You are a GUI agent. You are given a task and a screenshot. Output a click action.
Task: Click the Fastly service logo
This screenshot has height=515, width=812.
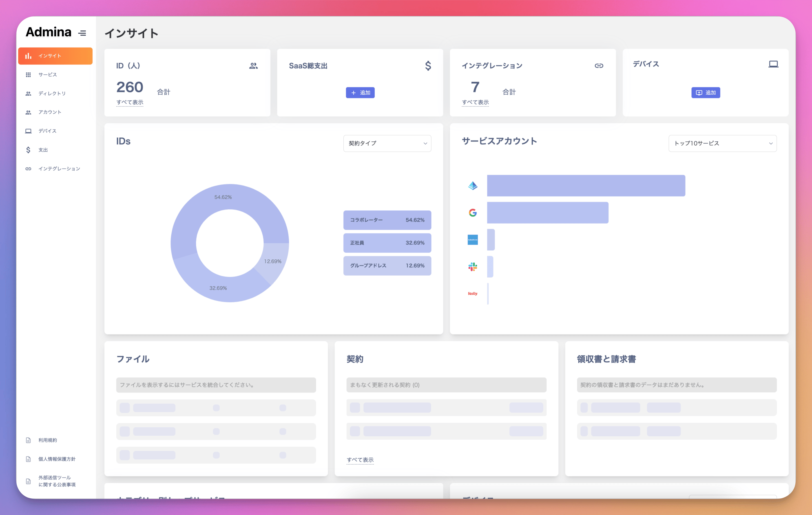[473, 294]
